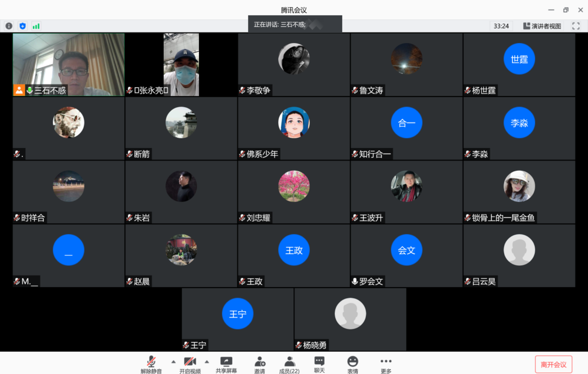Enter full screen mode
588x374 pixels.
click(576, 26)
